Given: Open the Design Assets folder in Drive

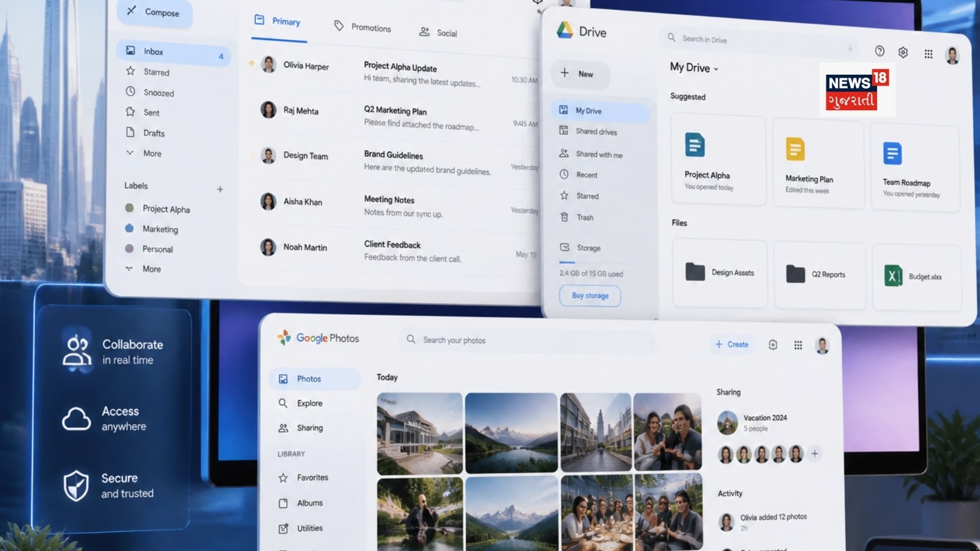Looking at the screenshot, I should 720,272.
